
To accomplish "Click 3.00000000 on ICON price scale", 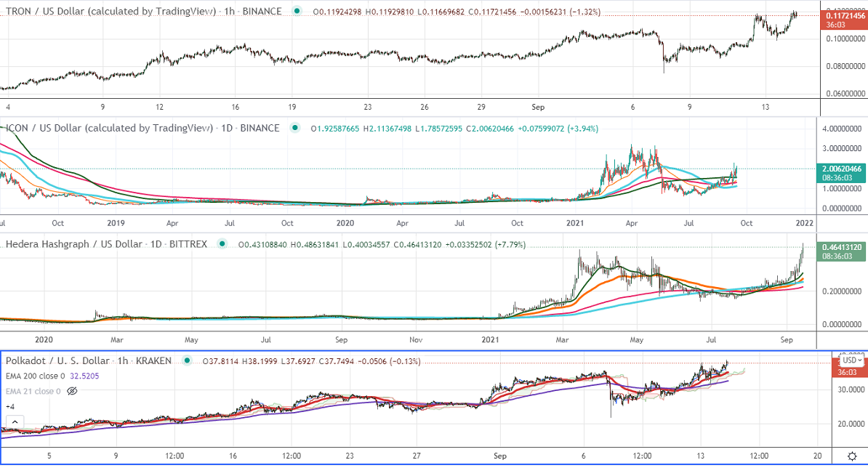I will (x=841, y=148).
